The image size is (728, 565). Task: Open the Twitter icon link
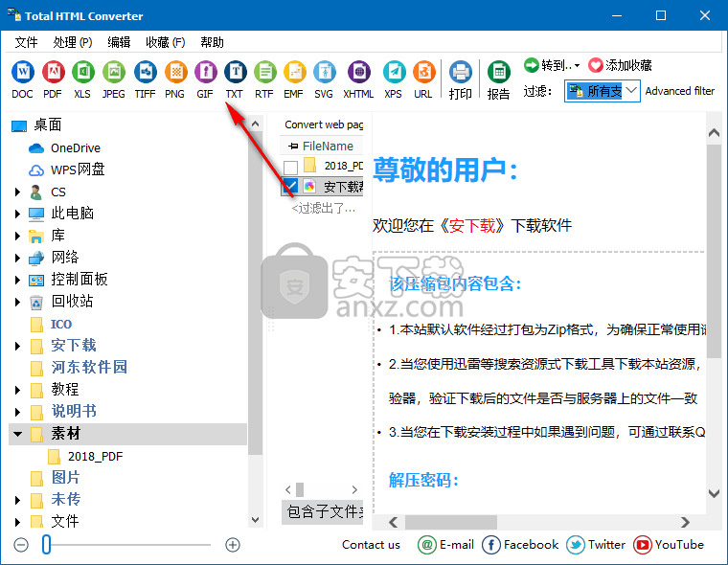coord(576,545)
